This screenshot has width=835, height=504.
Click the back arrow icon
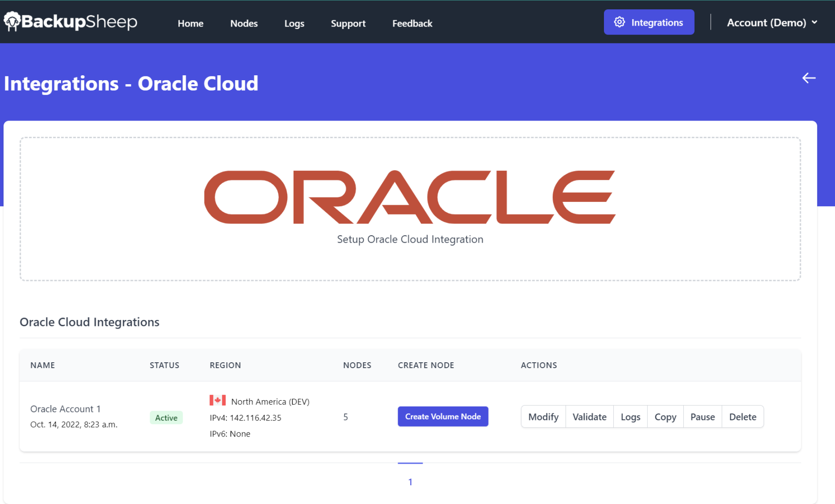pyautogui.click(x=809, y=78)
